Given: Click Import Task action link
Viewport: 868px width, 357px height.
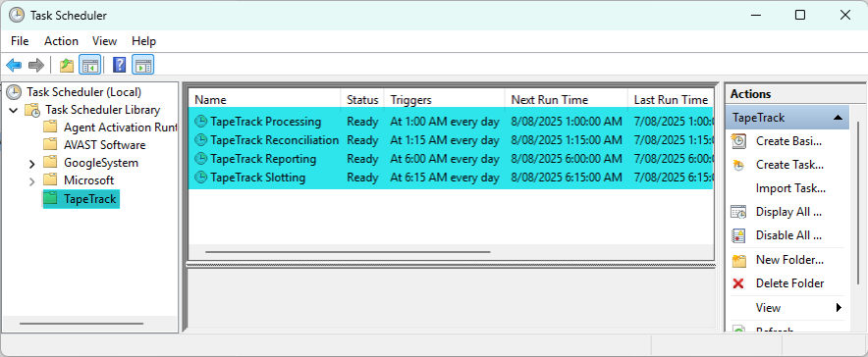Looking at the screenshot, I should pos(791,188).
